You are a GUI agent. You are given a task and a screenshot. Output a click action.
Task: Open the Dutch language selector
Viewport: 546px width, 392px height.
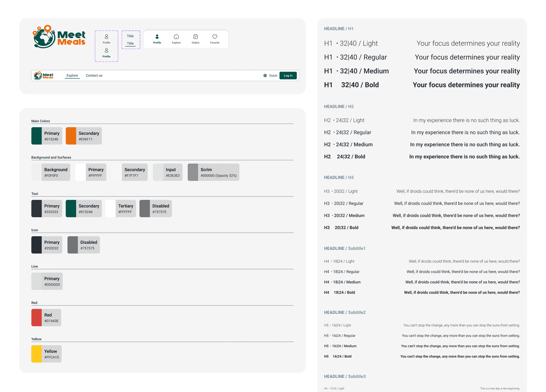273,75
